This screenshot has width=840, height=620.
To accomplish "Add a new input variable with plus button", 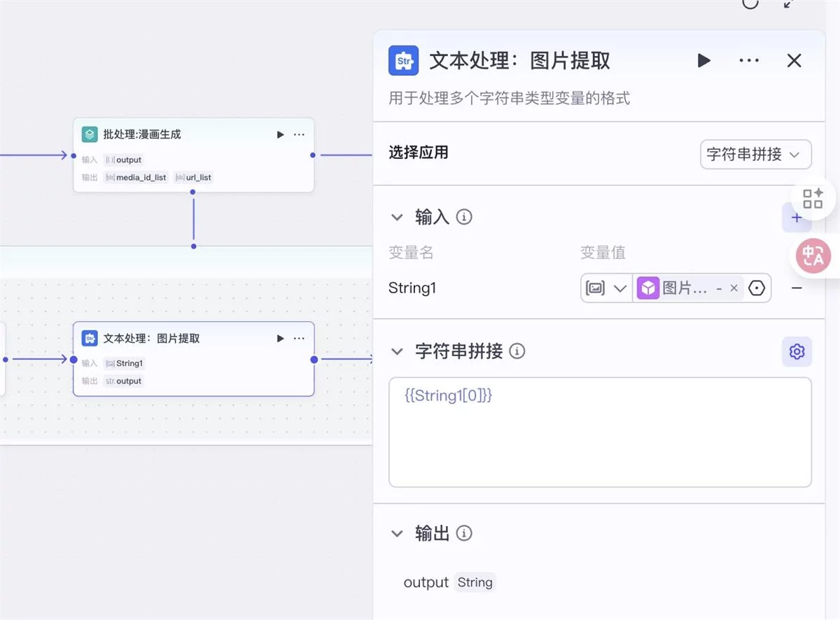I will click(x=796, y=218).
